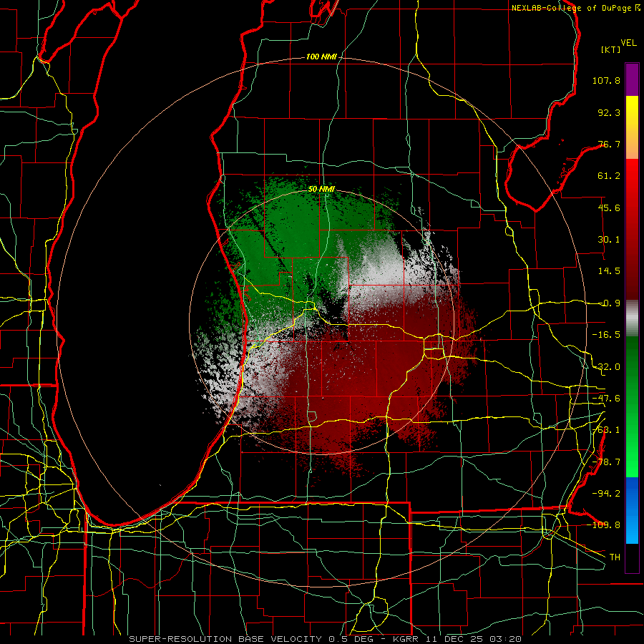Click the blue segment of velocity color bar
Image resolution: width=644 pixels, height=644 pixels.
pyautogui.click(x=632, y=510)
